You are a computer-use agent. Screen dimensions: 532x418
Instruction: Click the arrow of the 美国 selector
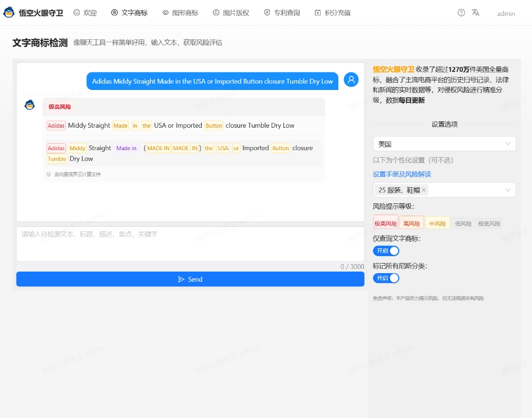pyautogui.click(x=508, y=144)
